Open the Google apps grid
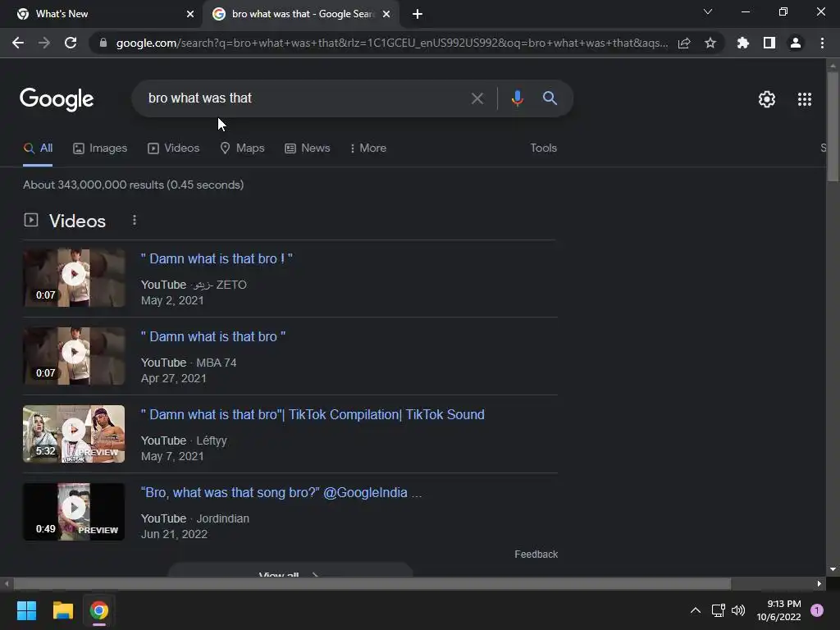 point(805,99)
